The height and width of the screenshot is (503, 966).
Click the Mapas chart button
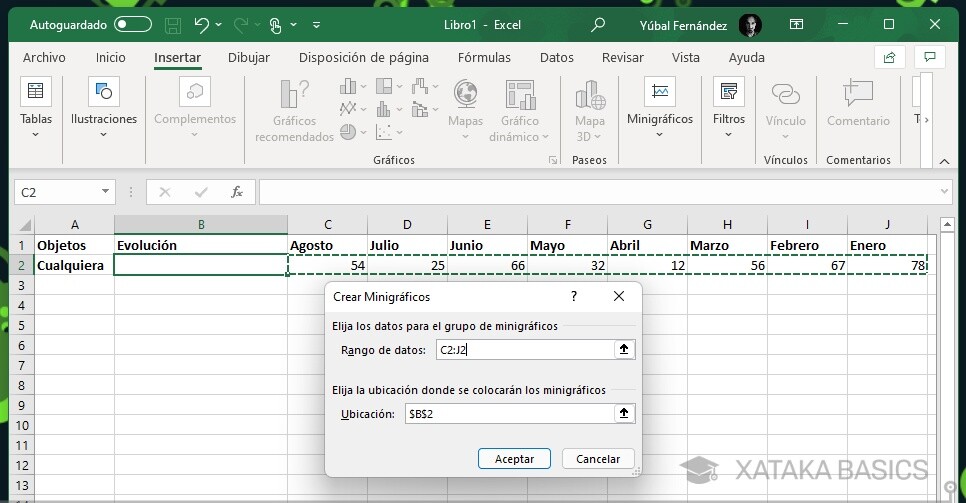(465, 111)
